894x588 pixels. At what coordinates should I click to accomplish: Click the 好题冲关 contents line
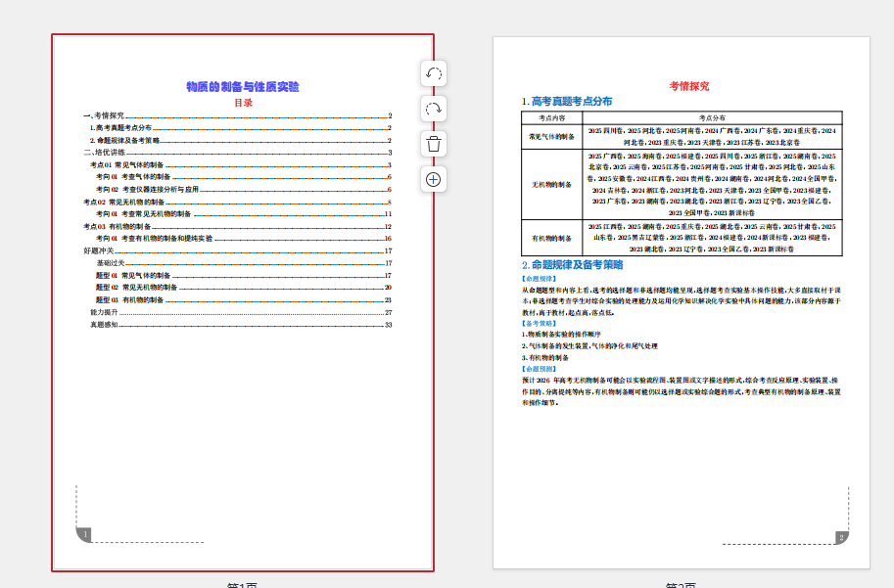(99, 250)
